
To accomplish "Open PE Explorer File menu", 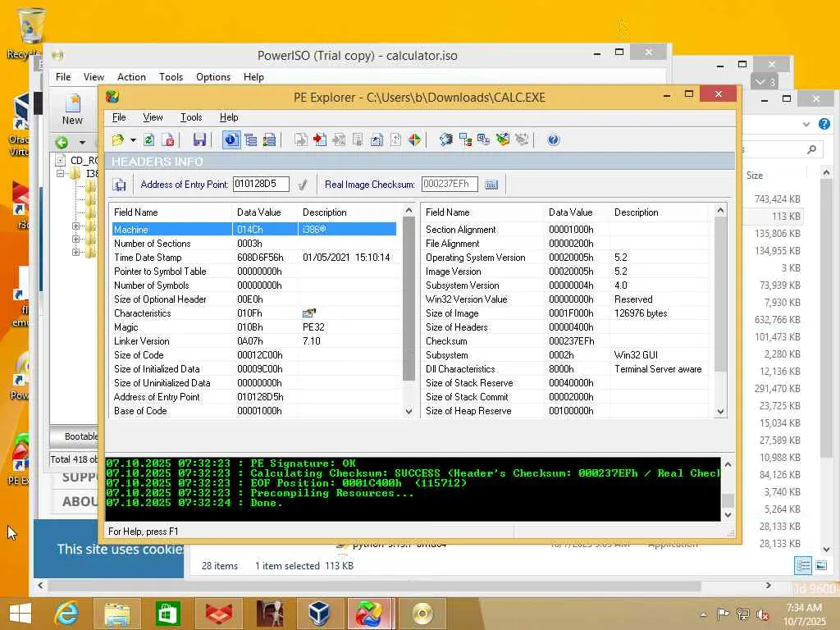I will (x=119, y=117).
